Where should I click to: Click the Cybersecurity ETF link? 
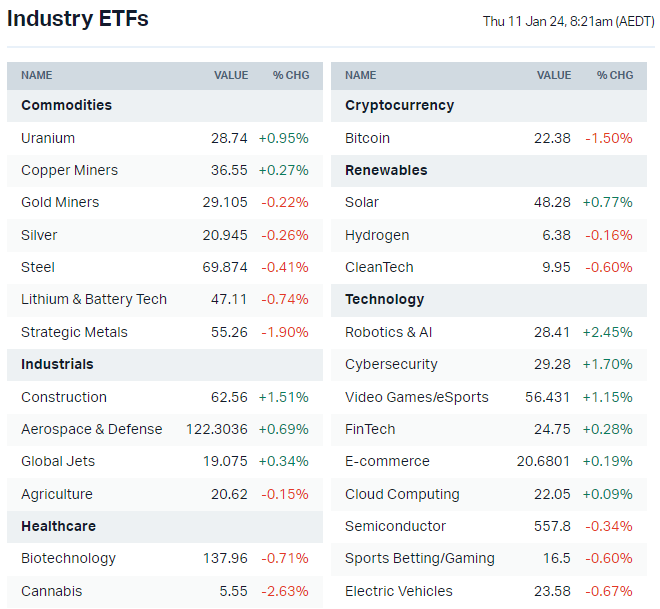tap(391, 364)
